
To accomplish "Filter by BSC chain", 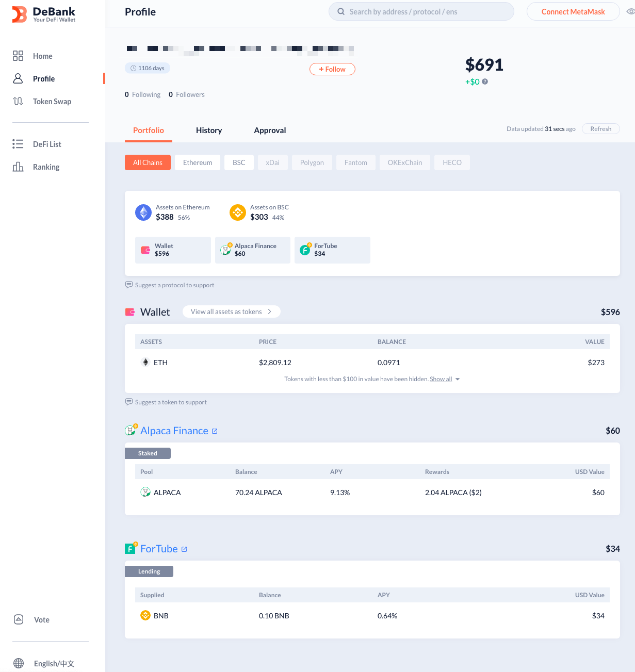I will click(239, 162).
